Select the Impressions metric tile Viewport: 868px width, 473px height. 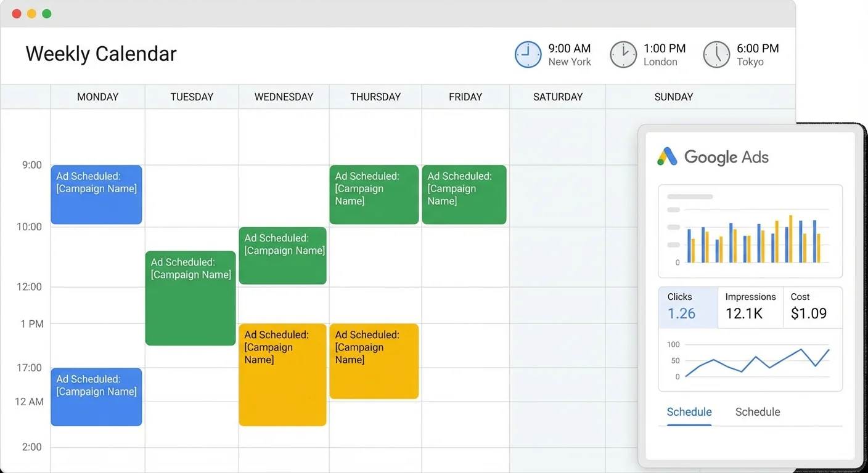coord(750,307)
